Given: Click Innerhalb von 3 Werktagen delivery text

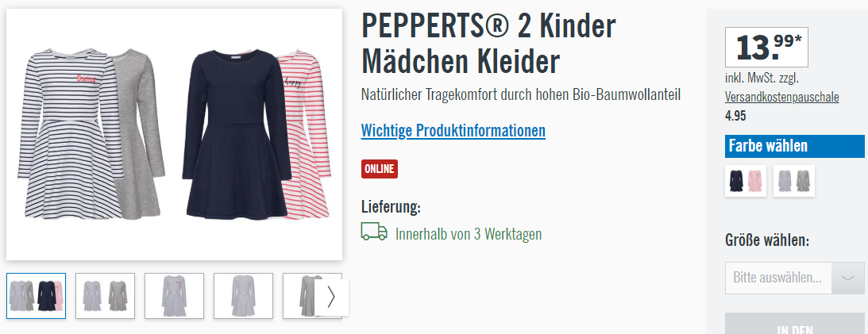Looking at the screenshot, I should coord(469,234).
